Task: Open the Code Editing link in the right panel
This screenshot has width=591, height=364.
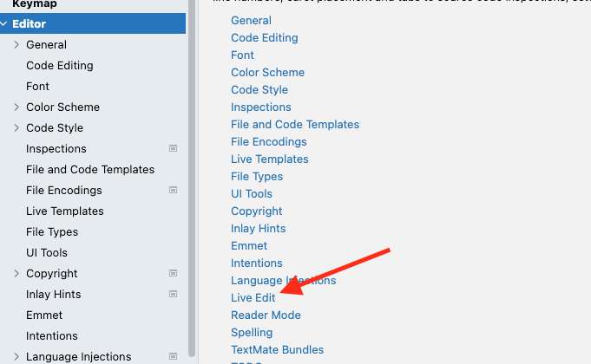Action: [264, 37]
